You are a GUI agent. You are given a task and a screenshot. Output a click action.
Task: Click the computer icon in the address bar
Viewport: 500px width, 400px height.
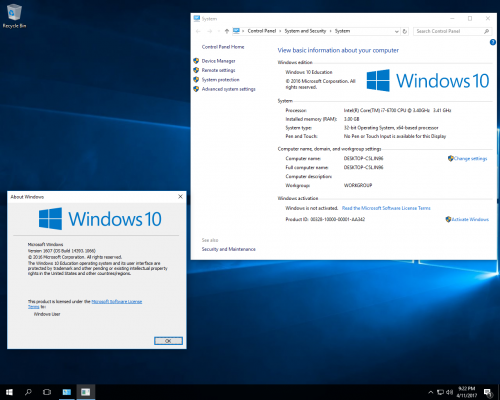pyautogui.click(x=236, y=31)
